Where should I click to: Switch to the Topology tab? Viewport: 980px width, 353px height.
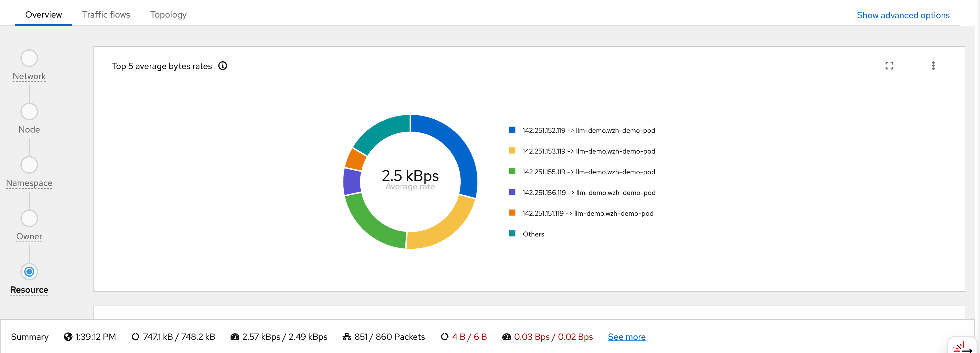coord(168,14)
